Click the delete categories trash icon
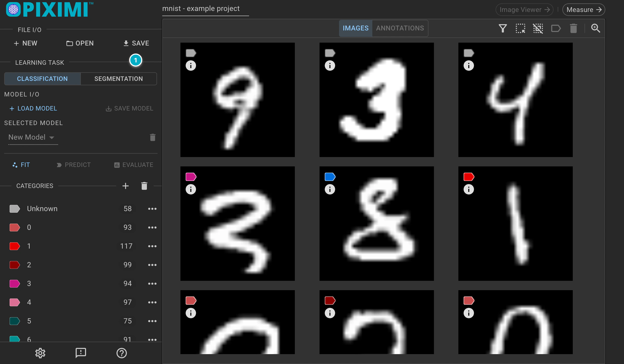624x364 pixels. point(144,186)
